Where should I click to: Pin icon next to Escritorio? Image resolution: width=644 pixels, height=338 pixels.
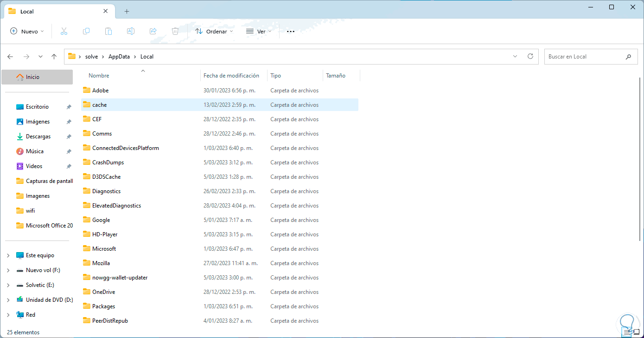pyautogui.click(x=69, y=107)
